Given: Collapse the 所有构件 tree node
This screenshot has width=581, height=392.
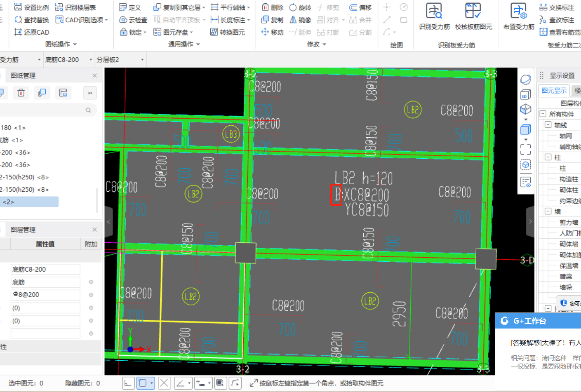Looking at the screenshot, I should [543, 114].
